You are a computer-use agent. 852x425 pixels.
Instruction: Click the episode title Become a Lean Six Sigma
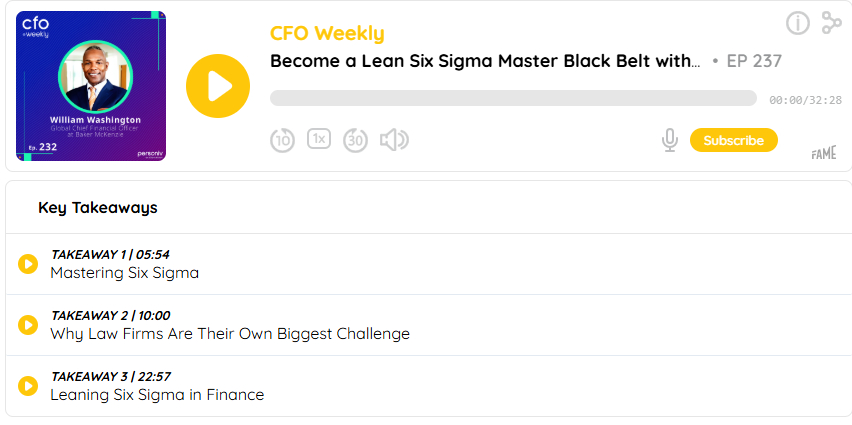point(485,61)
